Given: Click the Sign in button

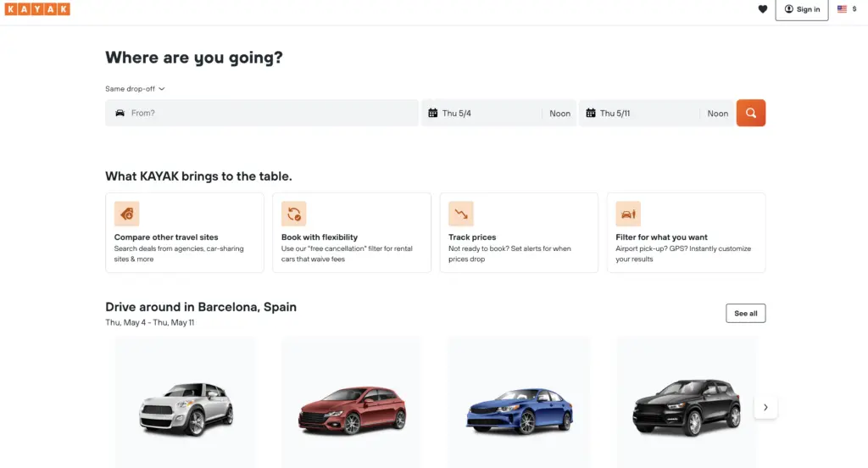Looking at the screenshot, I should 802,9.
